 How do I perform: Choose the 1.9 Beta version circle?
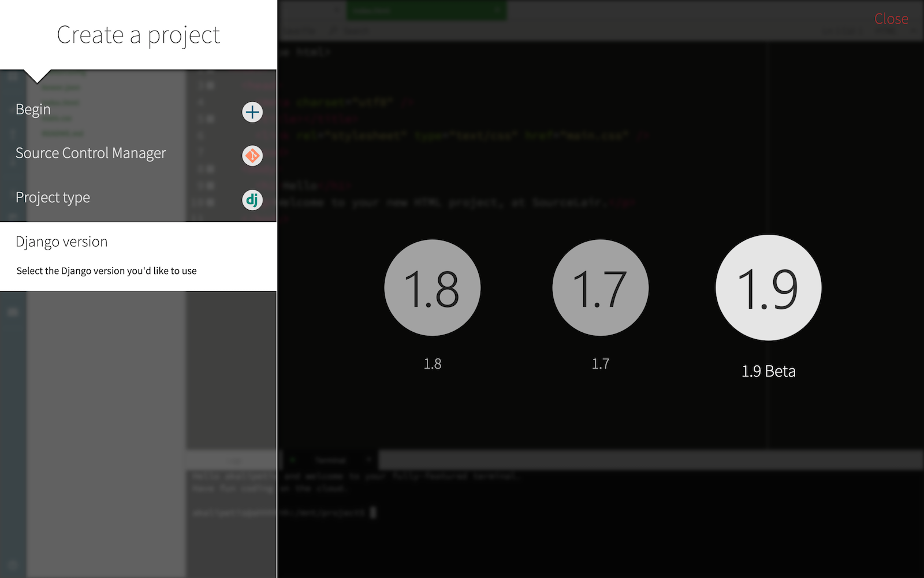[x=768, y=288]
